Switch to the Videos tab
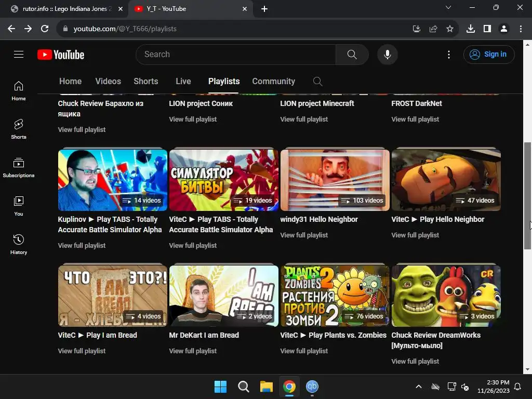This screenshot has height=399, width=532. (108, 82)
